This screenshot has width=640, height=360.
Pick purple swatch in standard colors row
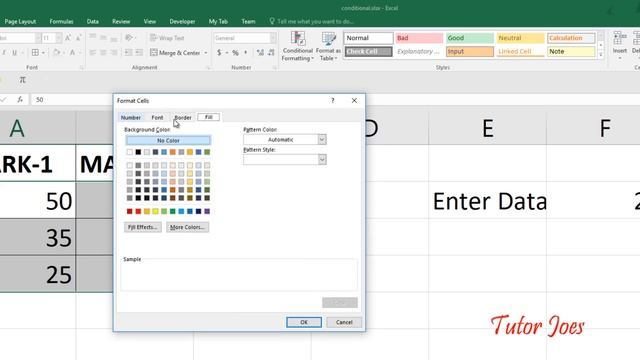point(207,211)
